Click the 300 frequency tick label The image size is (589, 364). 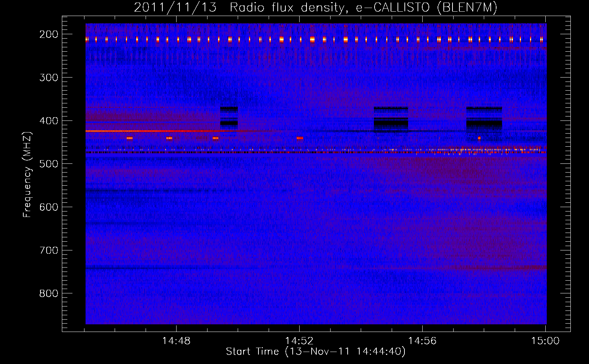pyautogui.click(x=49, y=78)
